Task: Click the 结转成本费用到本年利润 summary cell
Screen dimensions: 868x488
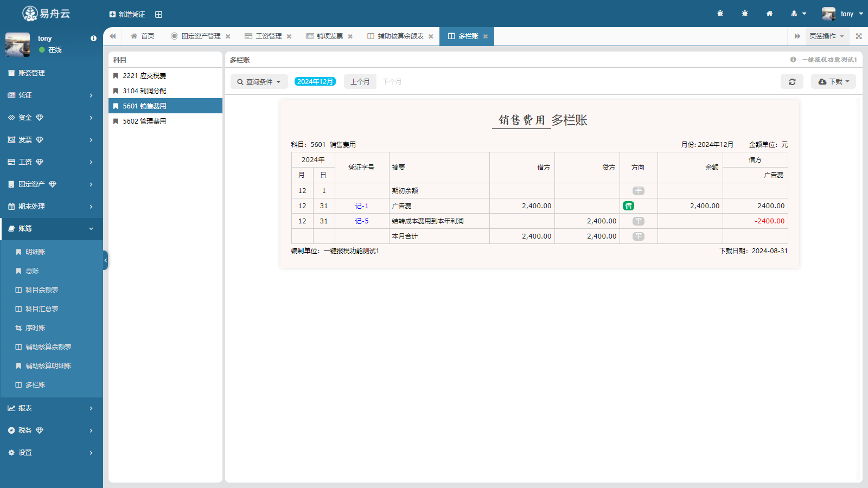Action: click(439, 221)
